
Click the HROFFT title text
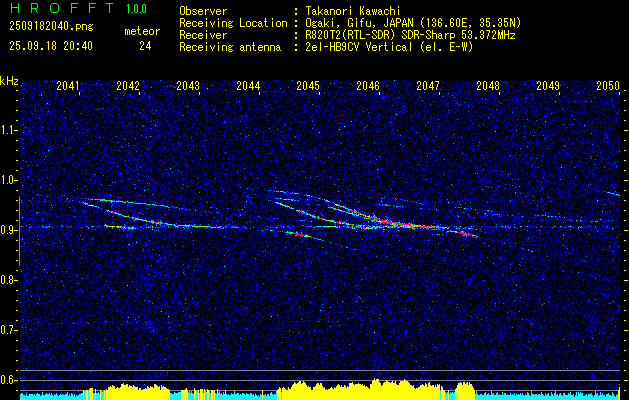coord(62,8)
